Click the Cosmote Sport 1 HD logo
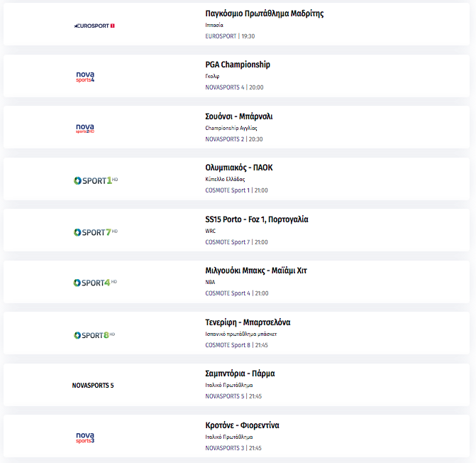476x463 pixels. click(95, 180)
